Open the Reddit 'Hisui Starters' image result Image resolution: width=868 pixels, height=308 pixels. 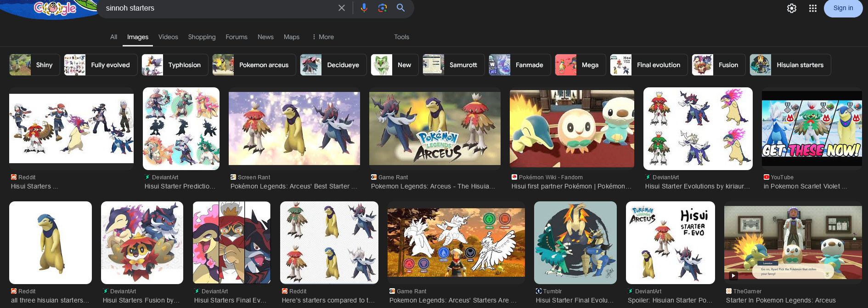pos(71,128)
